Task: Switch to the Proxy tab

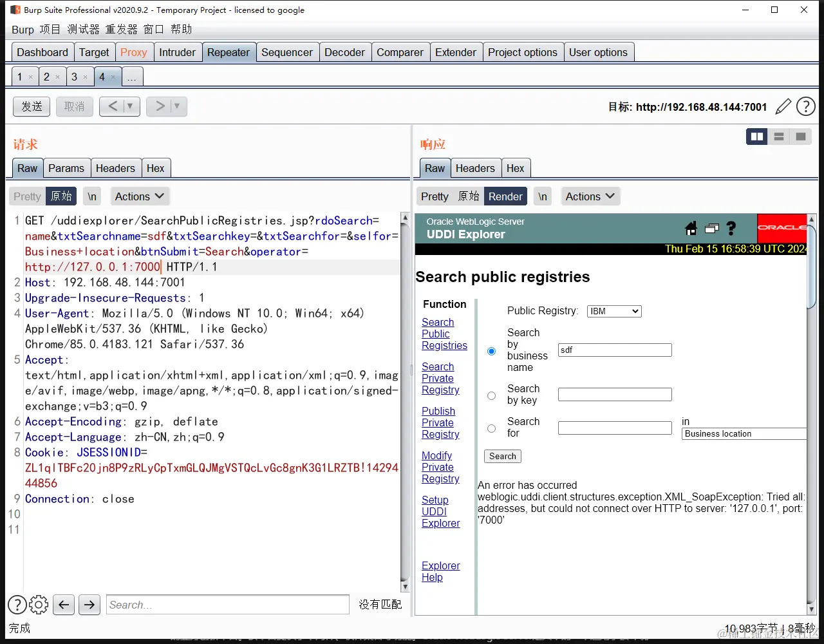Action: [x=134, y=52]
